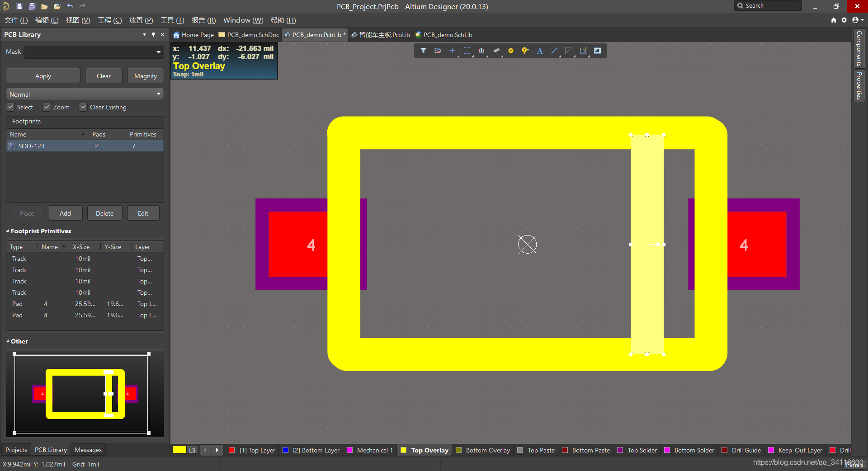Open the Place Dimension tool

583,51
